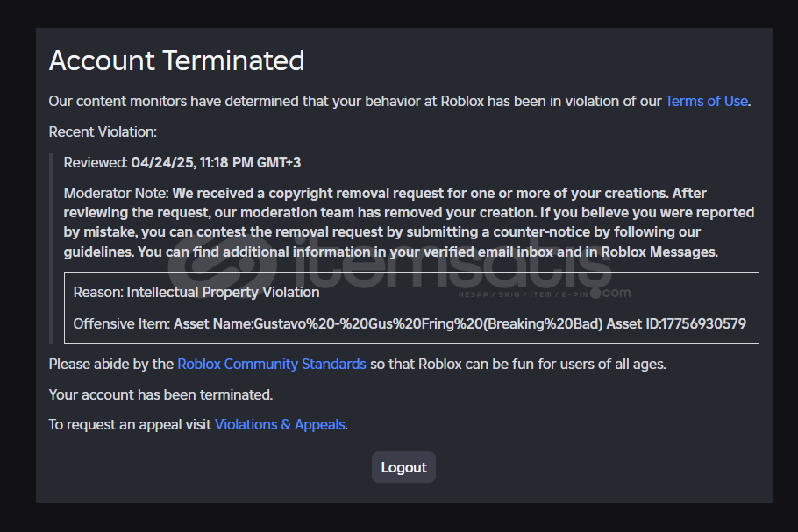Click the "Please abide by the" text
The width and height of the screenshot is (798, 532).
(x=111, y=364)
